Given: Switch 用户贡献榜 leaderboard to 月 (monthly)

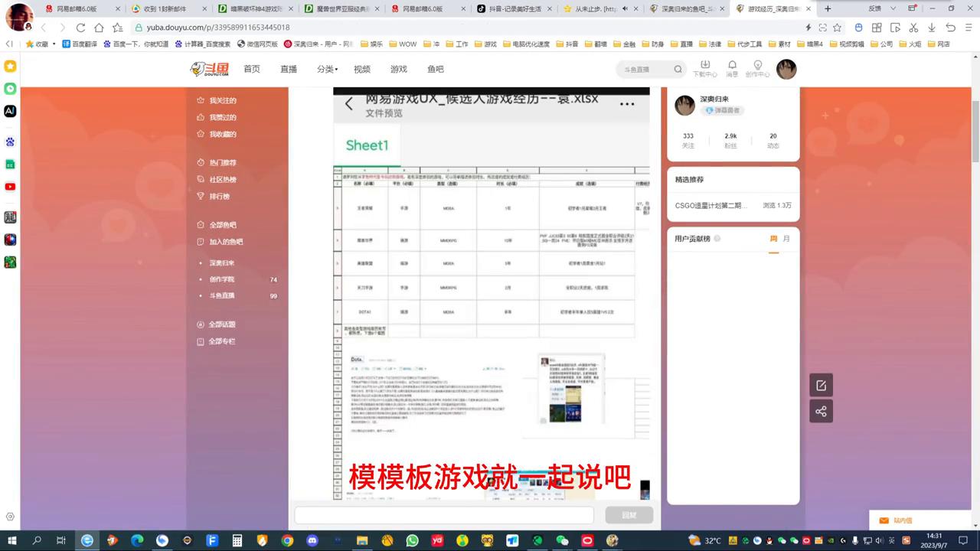Looking at the screenshot, I should pyautogui.click(x=786, y=238).
